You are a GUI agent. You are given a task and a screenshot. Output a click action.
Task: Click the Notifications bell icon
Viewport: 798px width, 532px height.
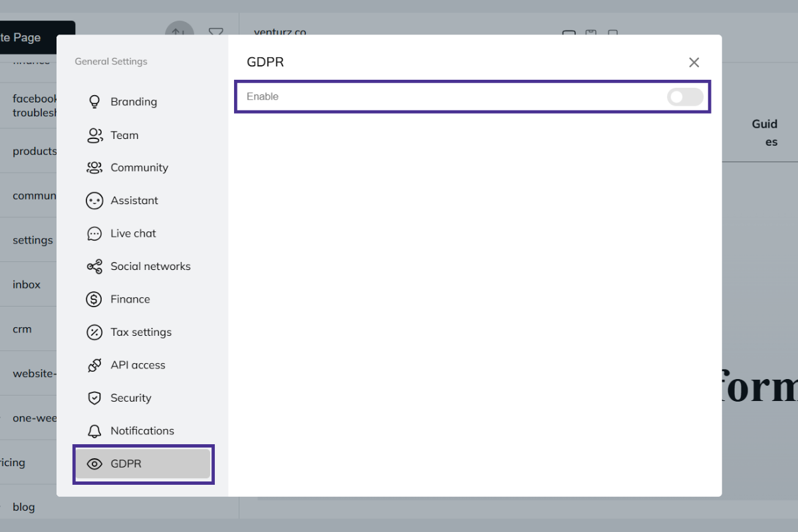94,431
